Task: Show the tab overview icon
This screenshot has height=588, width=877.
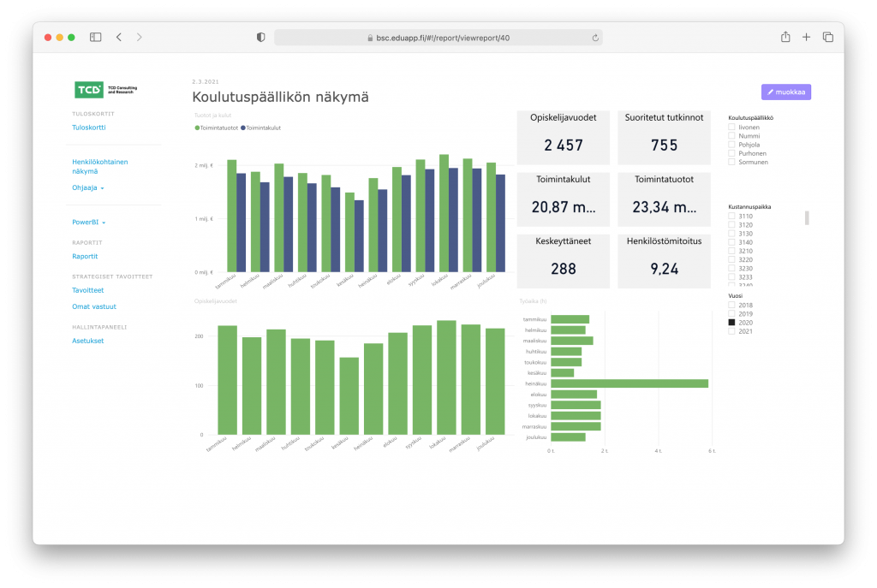Action: pos(828,37)
